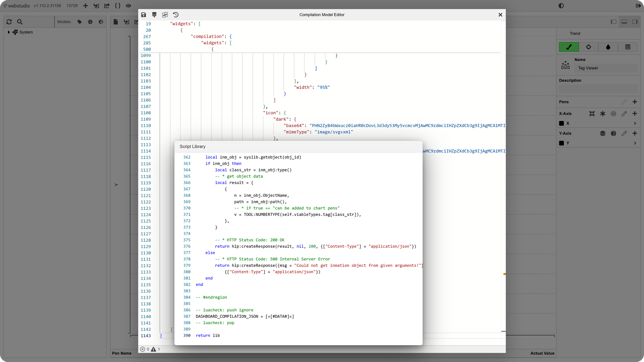Toggle the right sidebar panel layout
The image size is (644, 362).
(635, 22)
